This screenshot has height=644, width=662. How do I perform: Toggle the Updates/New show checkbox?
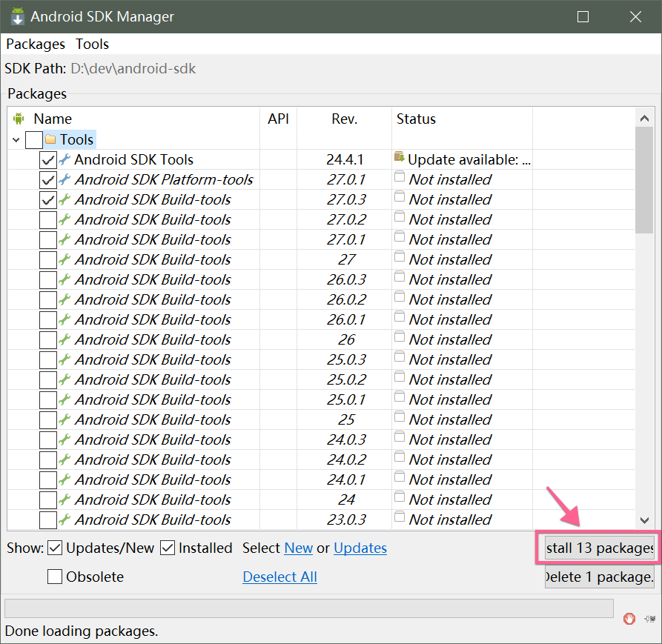[55, 548]
